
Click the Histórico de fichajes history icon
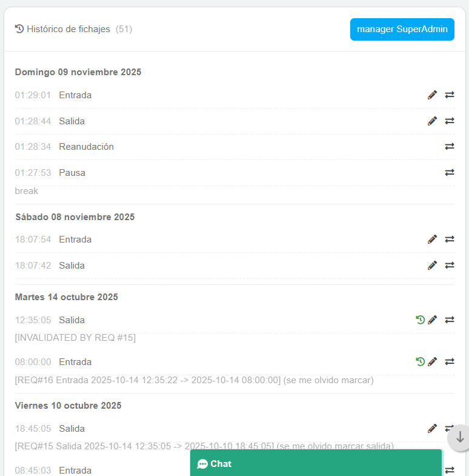click(x=19, y=29)
